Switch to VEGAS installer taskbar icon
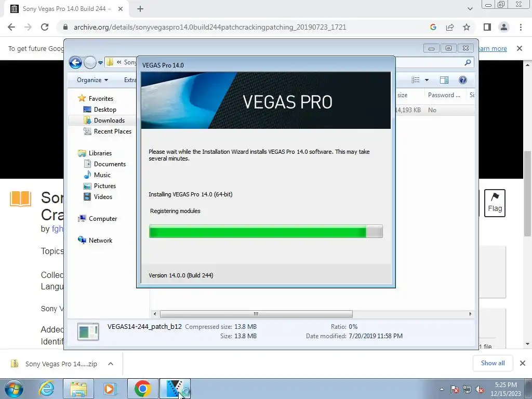 (175, 389)
